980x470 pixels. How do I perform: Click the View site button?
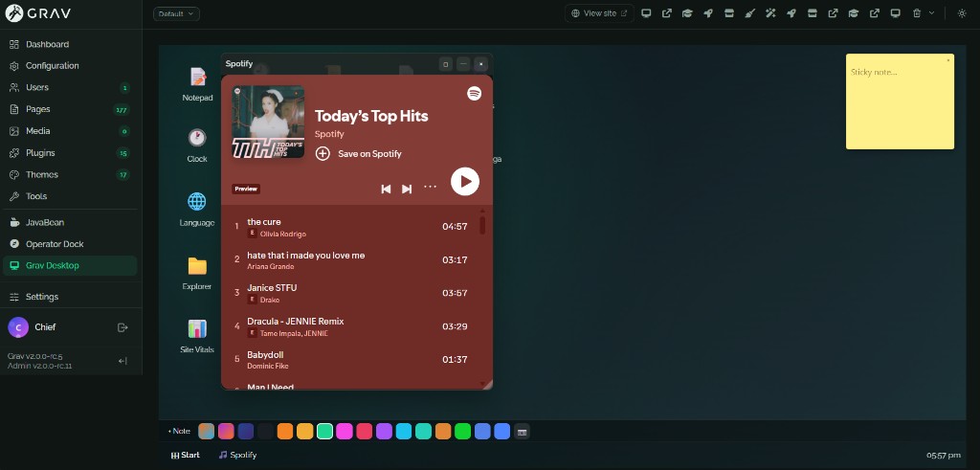click(x=599, y=13)
